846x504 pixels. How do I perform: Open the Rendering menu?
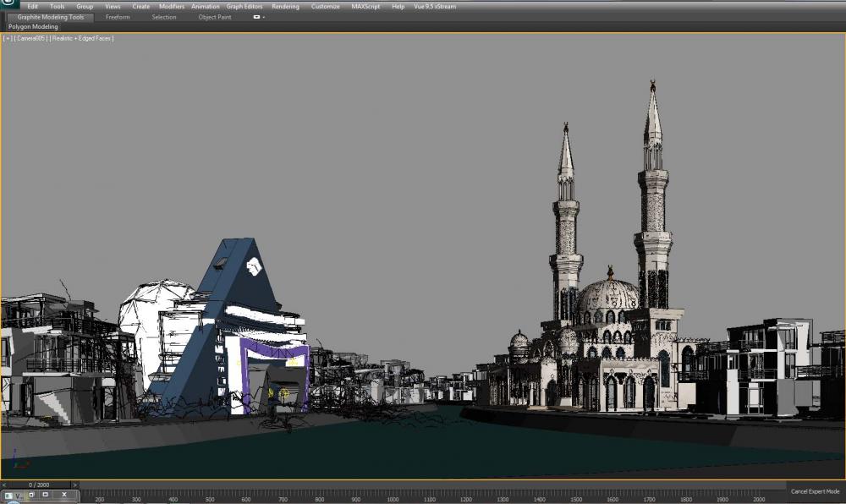285,6
